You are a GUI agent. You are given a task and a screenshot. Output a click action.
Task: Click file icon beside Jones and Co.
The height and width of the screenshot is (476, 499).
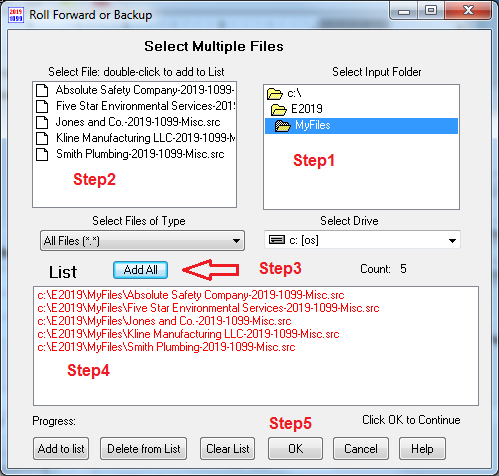(42, 122)
